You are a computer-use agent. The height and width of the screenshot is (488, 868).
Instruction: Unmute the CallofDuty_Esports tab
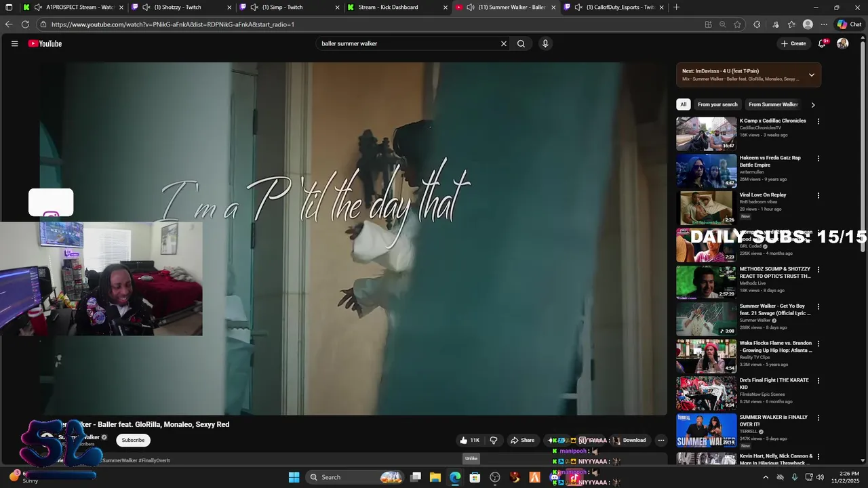click(x=578, y=7)
